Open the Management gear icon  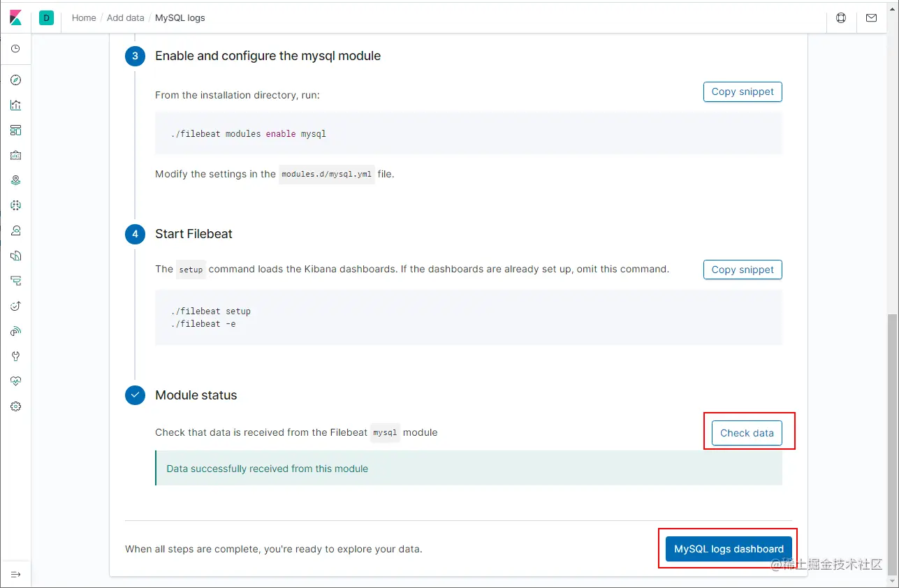(x=16, y=406)
